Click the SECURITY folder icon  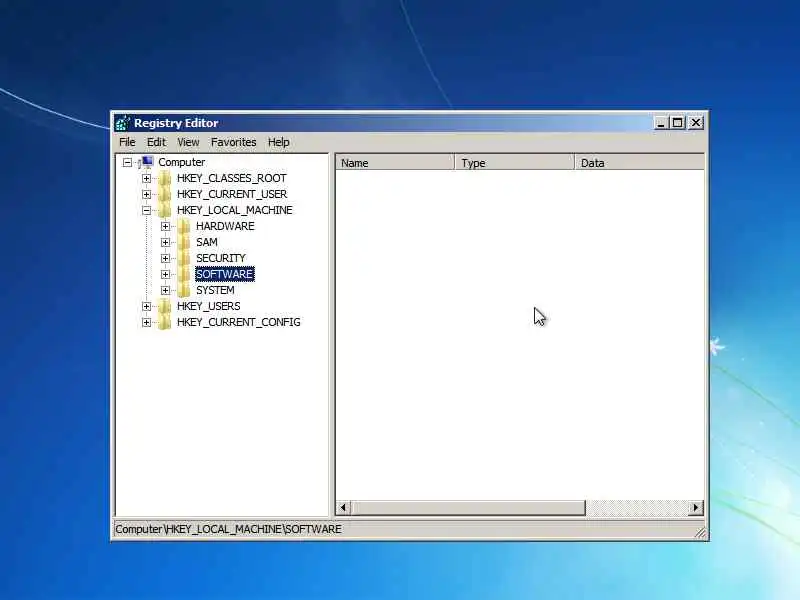click(184, 258)
